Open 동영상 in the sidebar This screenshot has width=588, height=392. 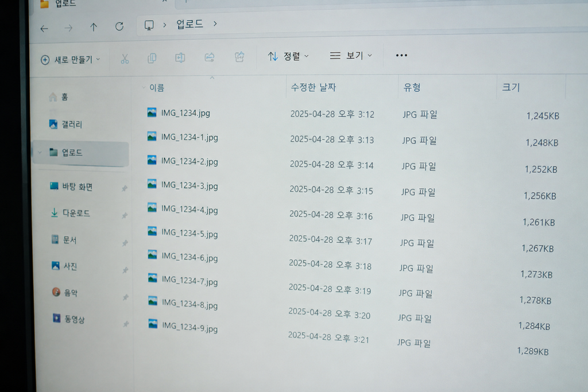click(x=69, y=319)
